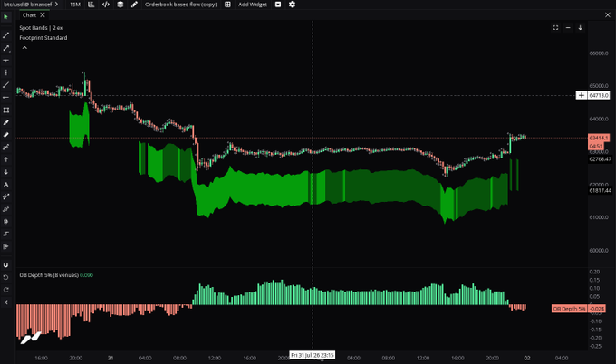Click the plus button at 64713.0 price
Viewport: 616px width, 364px height.
click(x=582, y=95)
